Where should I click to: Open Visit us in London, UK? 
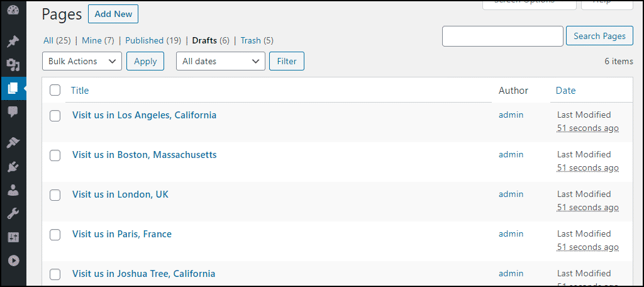[120, 194]
